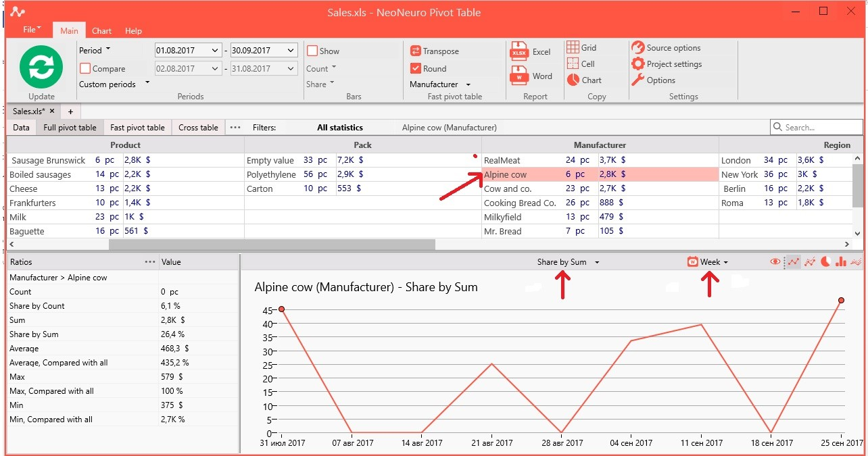
Task: Open the three-dot menu beside Cross table
Action: (235, 127)
